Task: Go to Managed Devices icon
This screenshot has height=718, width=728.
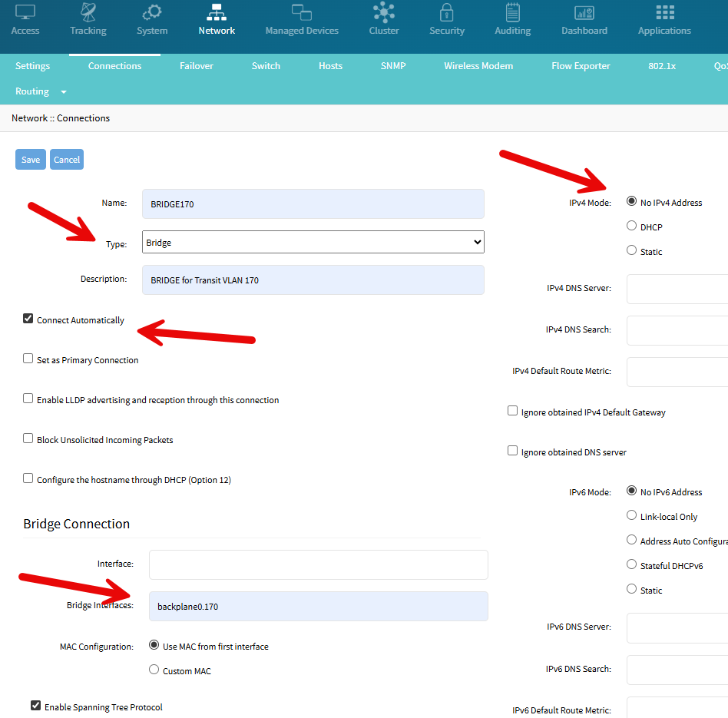Action: coord(301,13)
